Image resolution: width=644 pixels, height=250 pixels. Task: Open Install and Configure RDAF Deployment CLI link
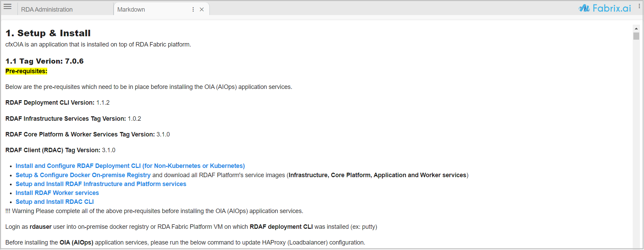coord(130,166)
